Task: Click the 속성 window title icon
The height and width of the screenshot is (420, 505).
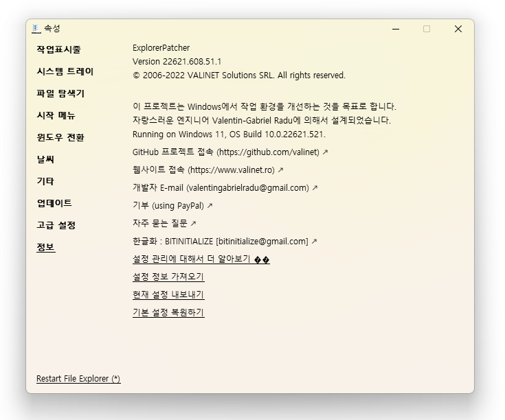Action: point(36,29)
